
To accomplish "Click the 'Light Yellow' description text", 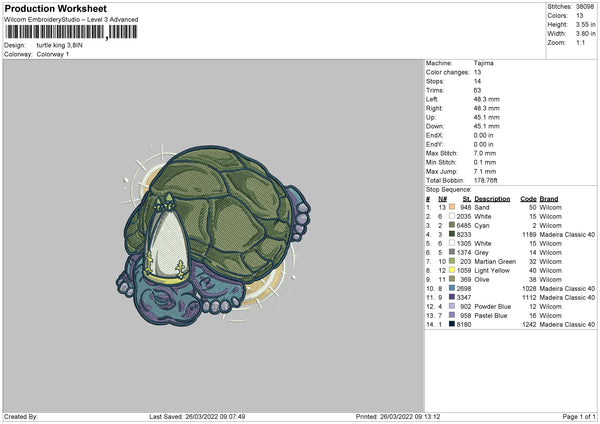I will tap(492, 271).
